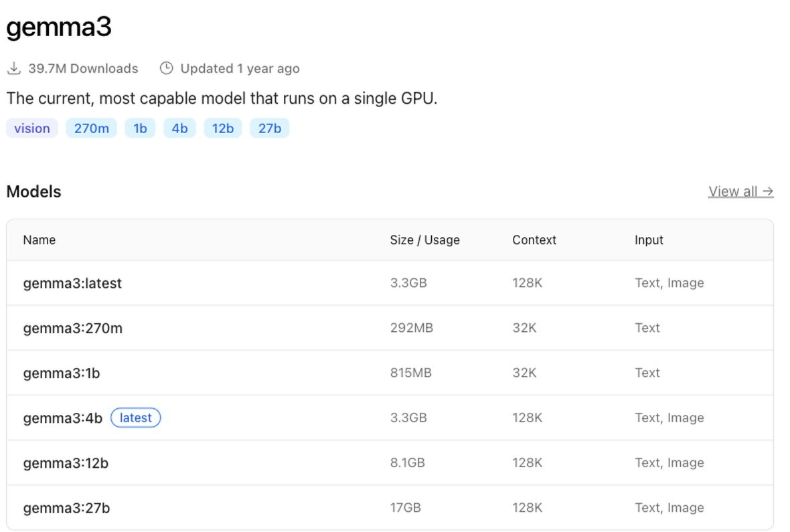Click the gemma3 page title
The width and height of the screenshot is (790, 532).
59,27
